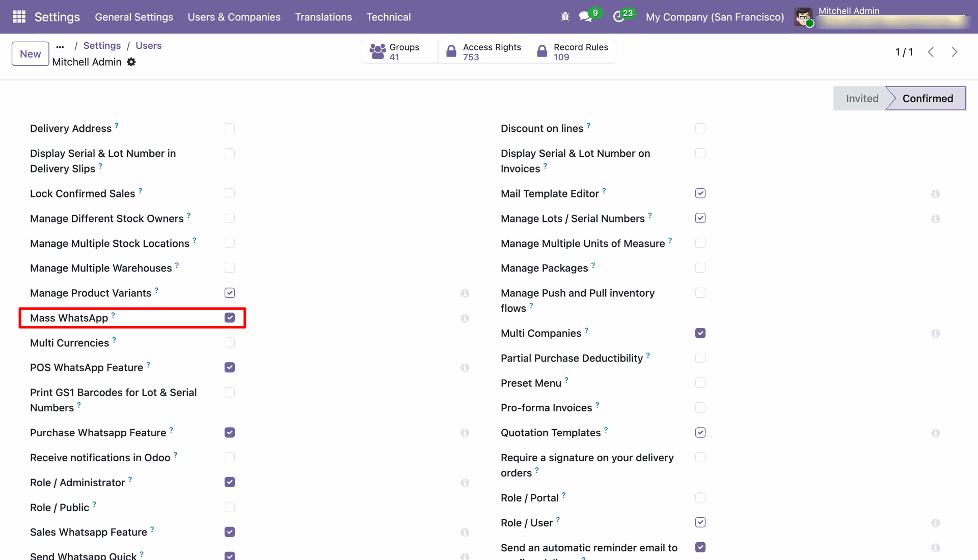Image resolution: width=978 pixels, height=560 pixels.
Task: Check the Role / Portal checkbox
Action: coord(700,497)
